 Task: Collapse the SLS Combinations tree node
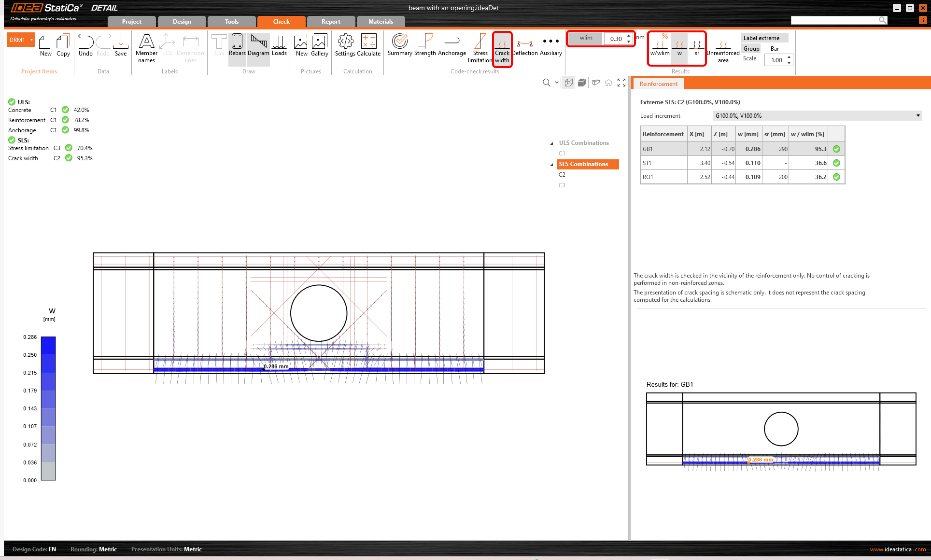pyautogui.click(x=551, y=165)
